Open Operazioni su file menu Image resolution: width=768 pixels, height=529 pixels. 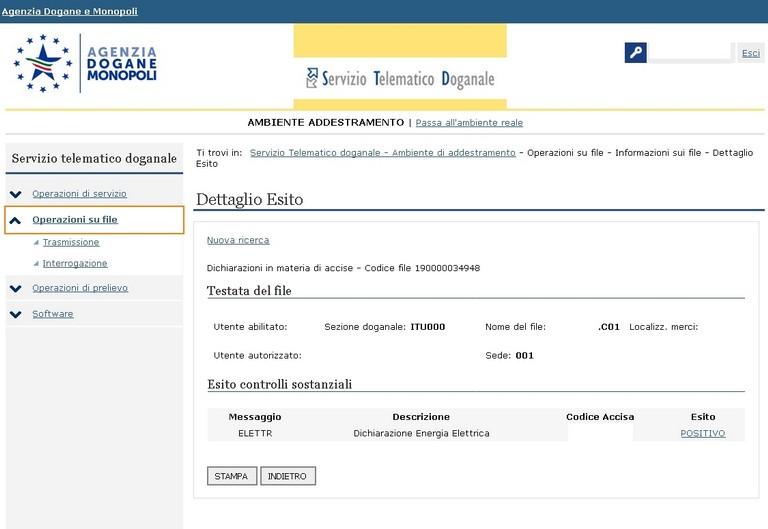coord(75,219)
